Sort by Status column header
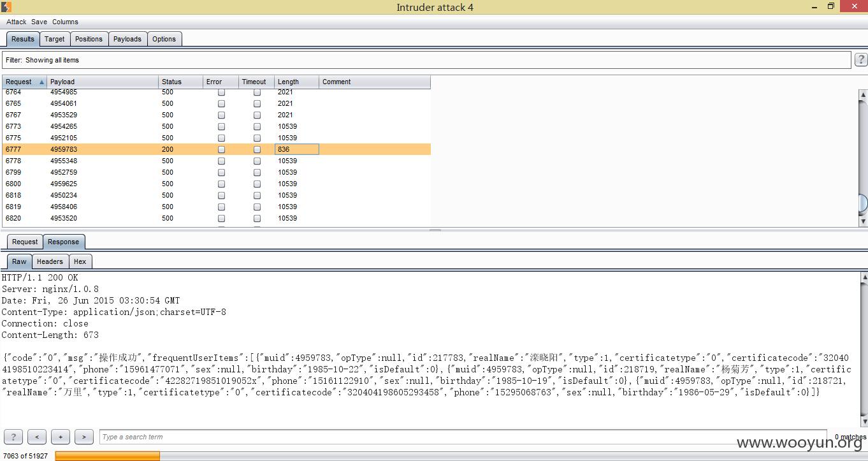The width and height of the screenshot is (868, 461). (x=180, y=82)
